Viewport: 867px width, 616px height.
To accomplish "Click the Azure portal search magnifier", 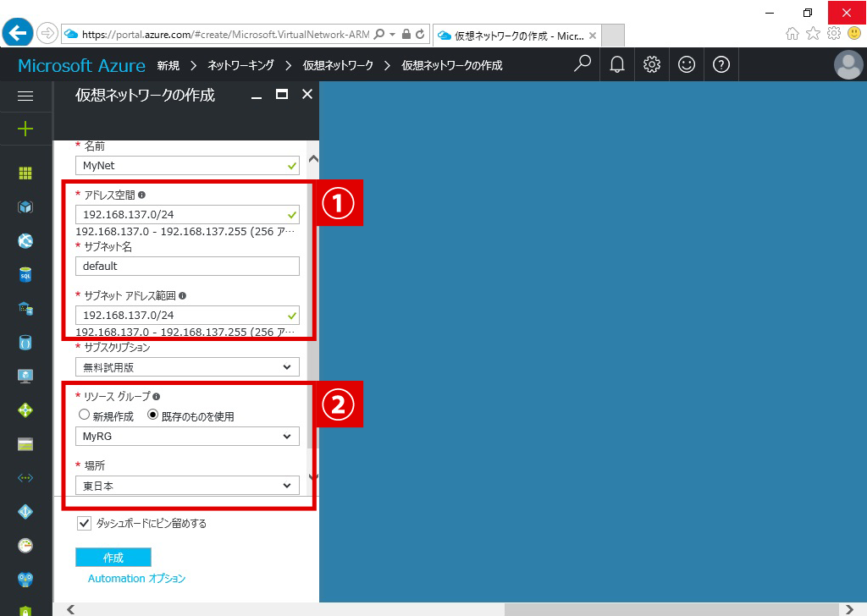I will (583, 64).
